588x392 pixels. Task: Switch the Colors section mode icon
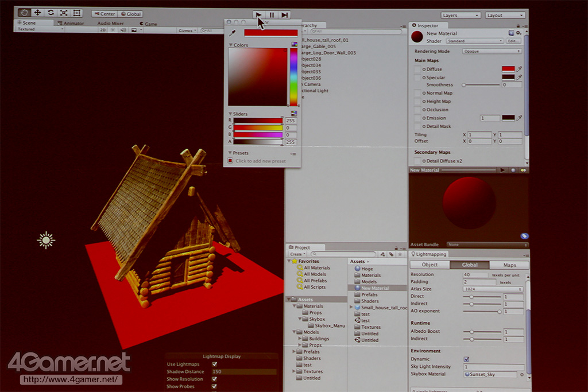click(294, 45)
